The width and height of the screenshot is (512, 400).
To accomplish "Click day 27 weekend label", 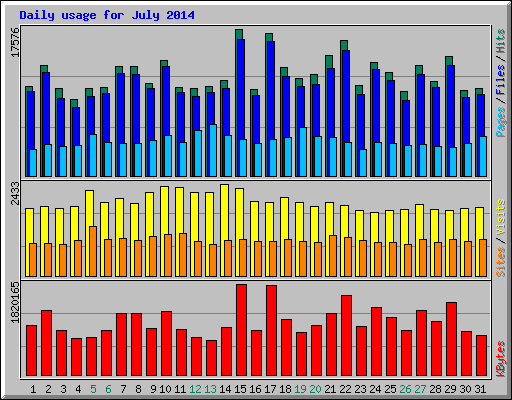I will 420,389.
